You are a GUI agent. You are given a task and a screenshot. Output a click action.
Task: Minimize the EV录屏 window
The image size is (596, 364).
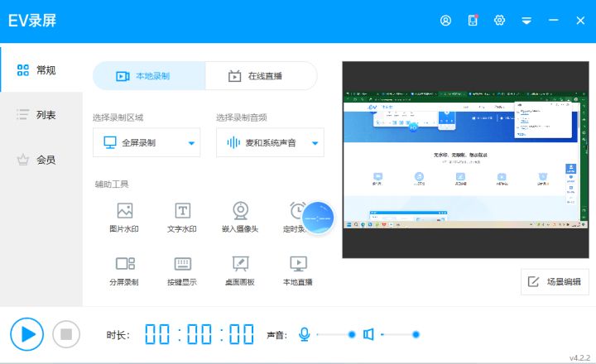coord(554,20)
